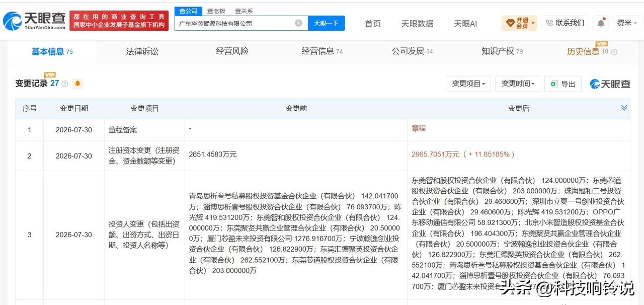Select the 查公司 search mode tab
The width and height of the screenshot is (644, 305).
(x=189, y=11)
